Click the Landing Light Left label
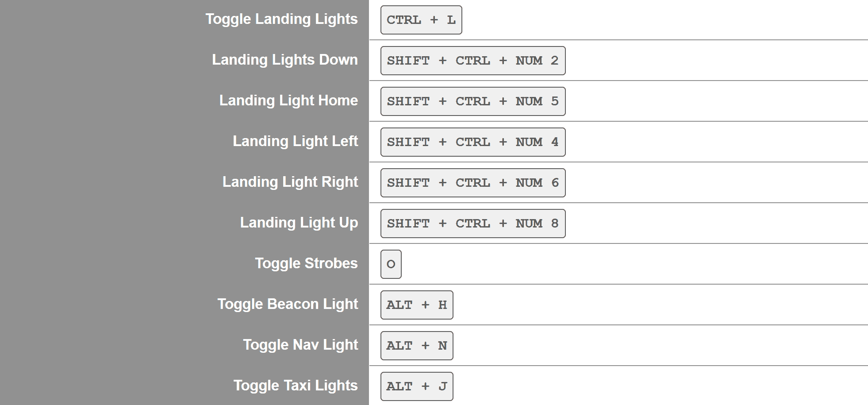The image size is (868, 405). coord(295,141)
